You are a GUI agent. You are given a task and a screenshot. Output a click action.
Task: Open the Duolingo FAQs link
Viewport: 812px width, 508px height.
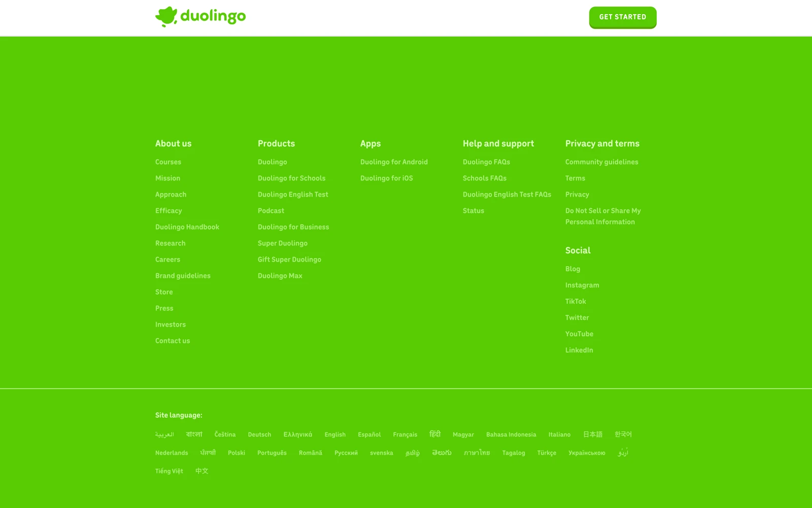coord(486,162)
